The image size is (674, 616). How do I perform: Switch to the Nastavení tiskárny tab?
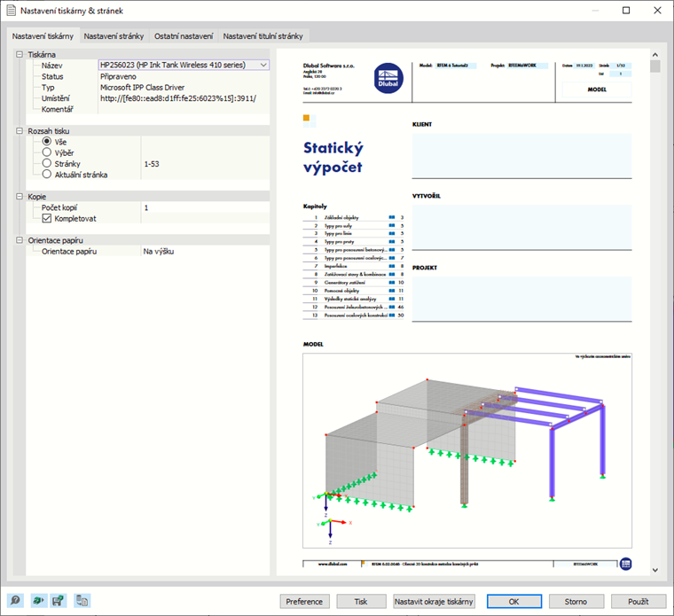43,36
